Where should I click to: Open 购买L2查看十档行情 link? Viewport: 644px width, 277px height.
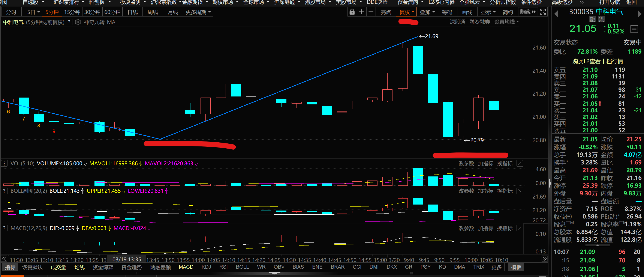[598, 61]
